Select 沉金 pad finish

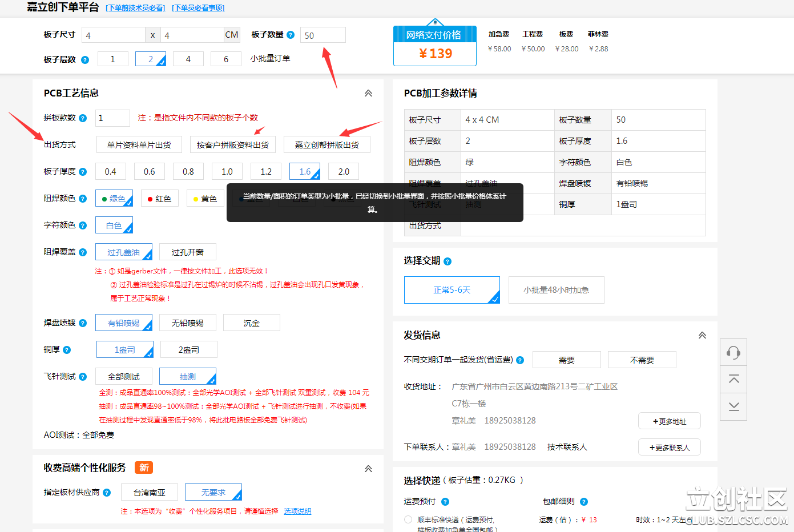251,323
